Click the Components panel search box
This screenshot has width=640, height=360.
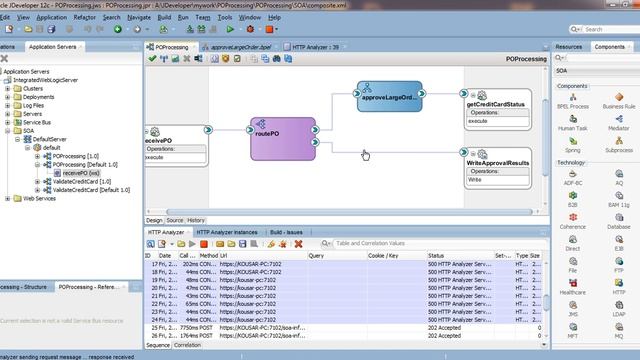pos(603,58)
